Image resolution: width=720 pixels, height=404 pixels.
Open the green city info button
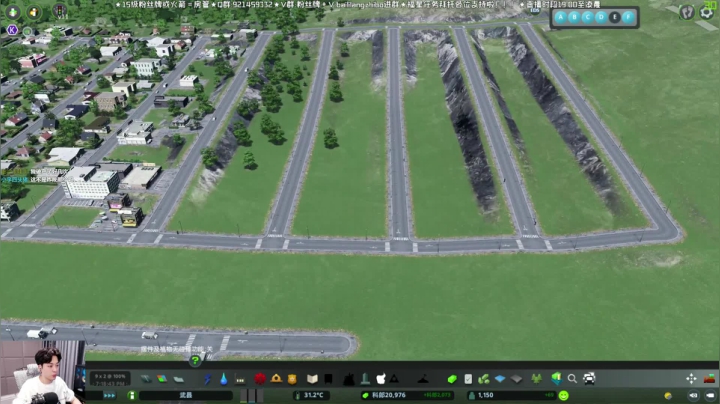point(132,395)
